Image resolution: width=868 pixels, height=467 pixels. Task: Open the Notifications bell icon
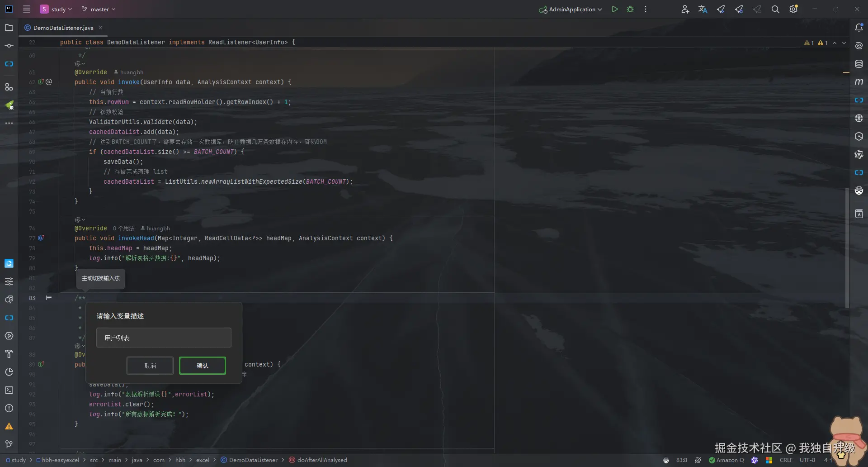(859, 28)
